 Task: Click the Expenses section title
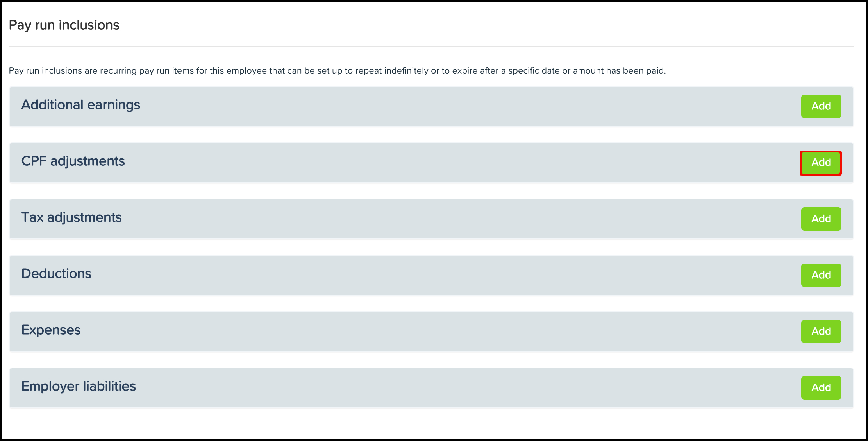[x=51, y=330]
